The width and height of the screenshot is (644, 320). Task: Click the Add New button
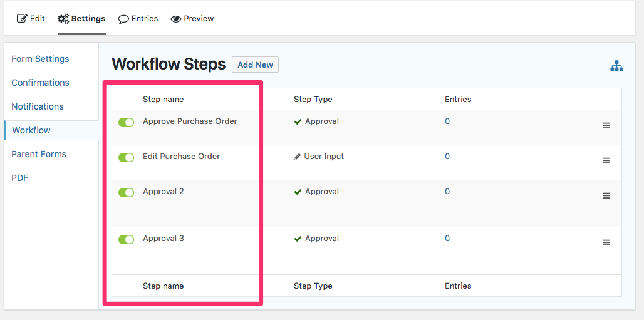pyautogui.click(x=255, y=65)
